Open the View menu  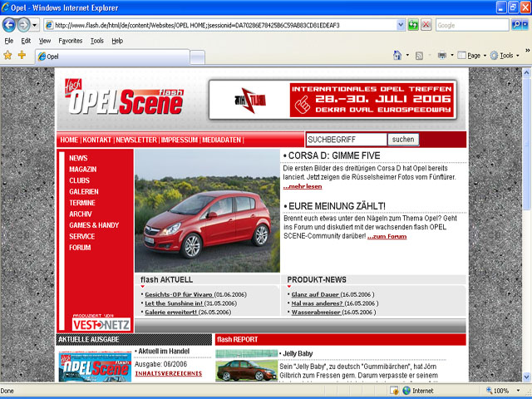(45, 41)
